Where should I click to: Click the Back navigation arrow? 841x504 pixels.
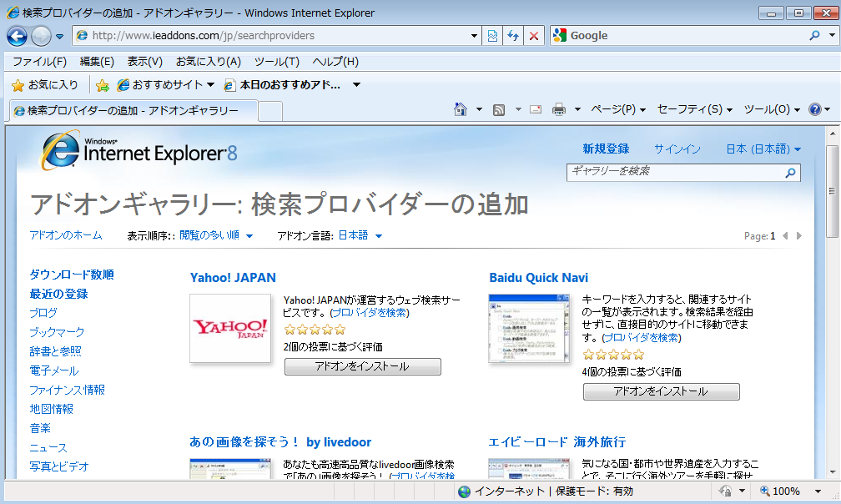click(17, 36)
